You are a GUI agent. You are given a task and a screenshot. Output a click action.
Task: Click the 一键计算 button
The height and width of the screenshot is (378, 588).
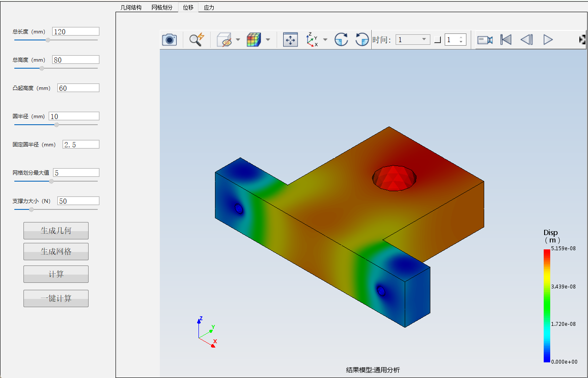pos(56,298)
